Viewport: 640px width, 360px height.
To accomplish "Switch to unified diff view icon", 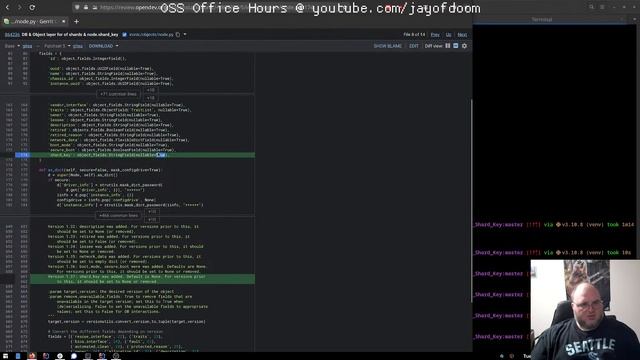I will click(x=456, y=46).
